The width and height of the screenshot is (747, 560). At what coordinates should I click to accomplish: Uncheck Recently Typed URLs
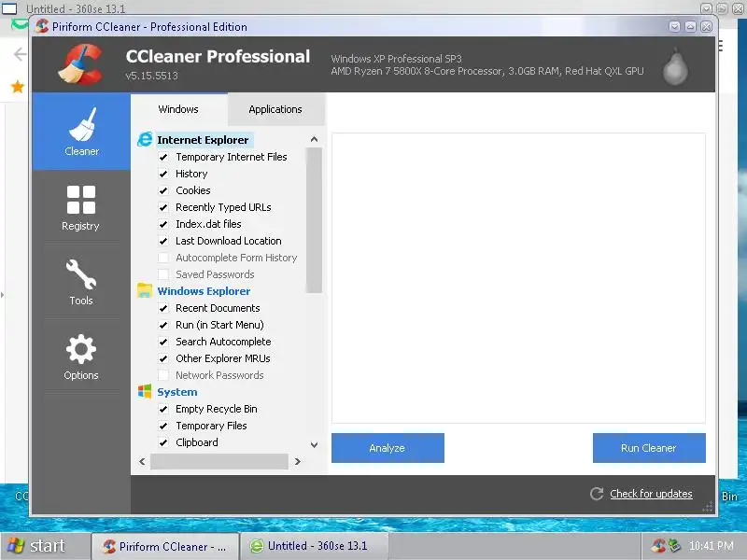(x=163, y=207)
